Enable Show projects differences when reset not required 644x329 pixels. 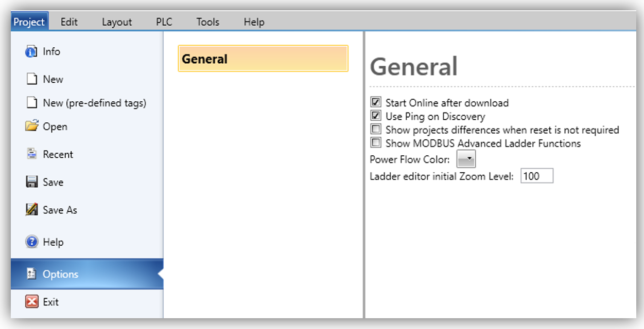click(x=376, y=130)
